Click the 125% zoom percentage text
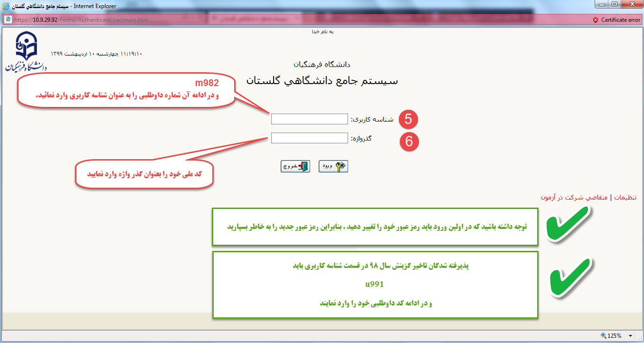The width and height of the screenshot is (644, 343). pos(614,336)
